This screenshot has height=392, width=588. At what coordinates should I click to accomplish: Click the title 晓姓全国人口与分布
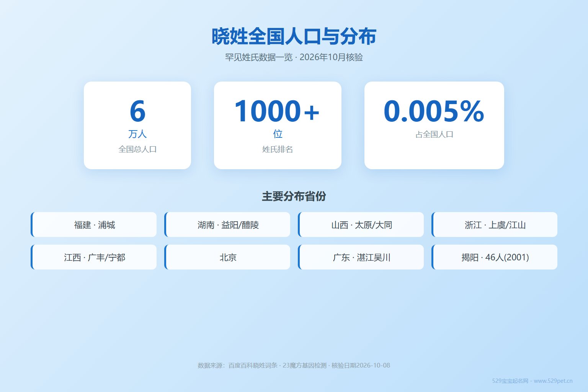click(x=294, y=36)
